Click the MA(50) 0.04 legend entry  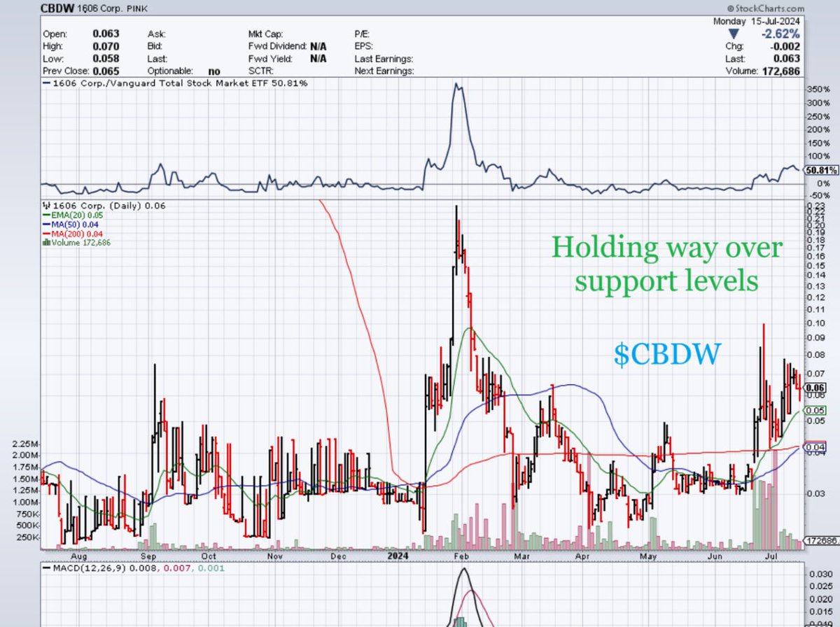pyautogui.click(x=71, y=225)
